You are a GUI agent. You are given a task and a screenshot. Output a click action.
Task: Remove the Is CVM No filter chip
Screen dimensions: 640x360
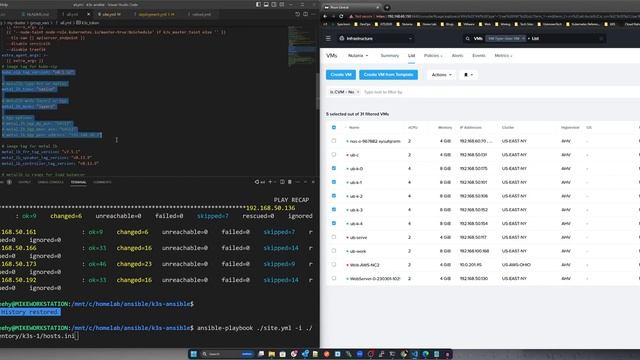coord(358,92)
